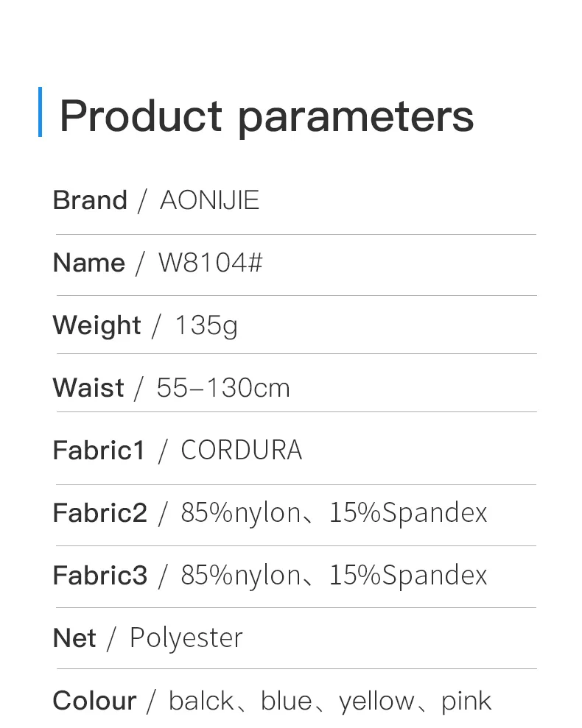Click the "pink" colour option text
Viewport: 582px width, 728px height.
[466, 701]
